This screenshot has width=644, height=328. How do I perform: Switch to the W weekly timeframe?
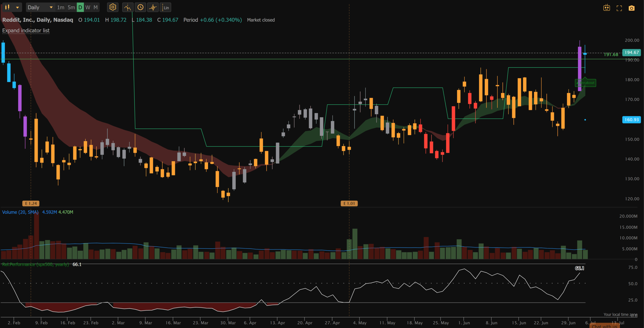88,7
